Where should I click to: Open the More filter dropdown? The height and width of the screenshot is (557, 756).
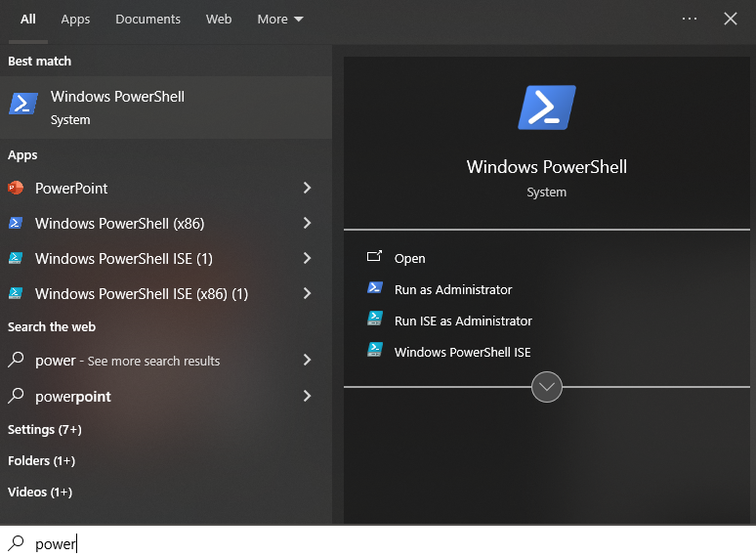click(280, 20)
